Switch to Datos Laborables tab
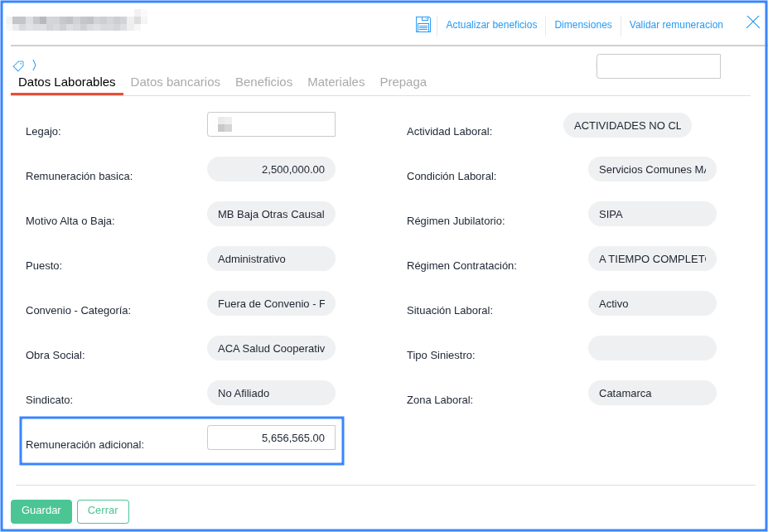Viewport: 768px width, 532px height. [x=67, y=82]
